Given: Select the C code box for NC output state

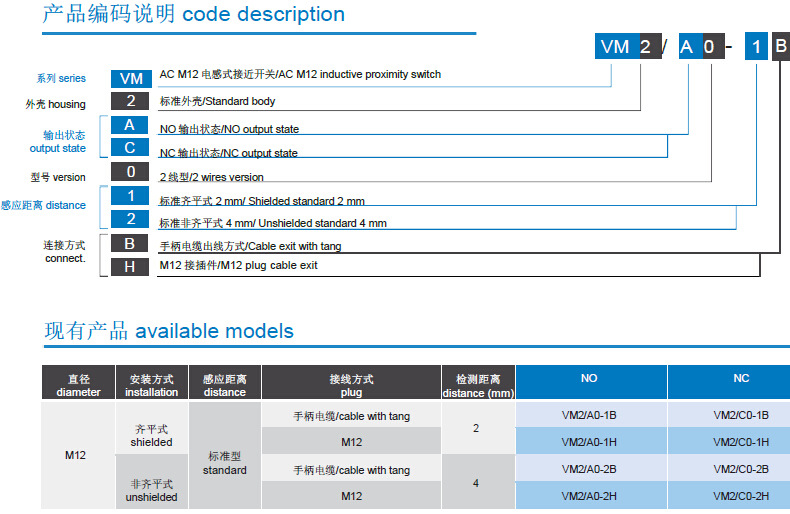Looking at the screenshot, I should pos(130,148).
